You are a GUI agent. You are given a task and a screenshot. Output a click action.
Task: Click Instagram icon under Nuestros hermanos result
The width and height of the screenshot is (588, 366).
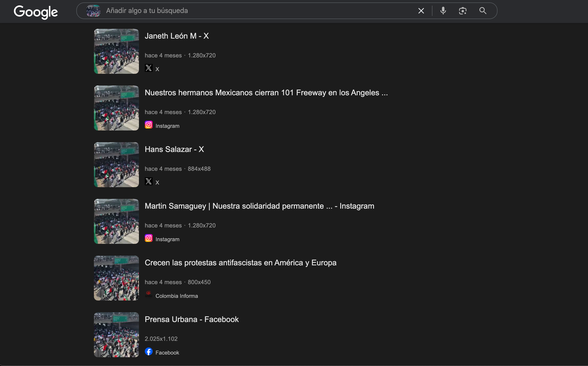click(x=149, y=125)
